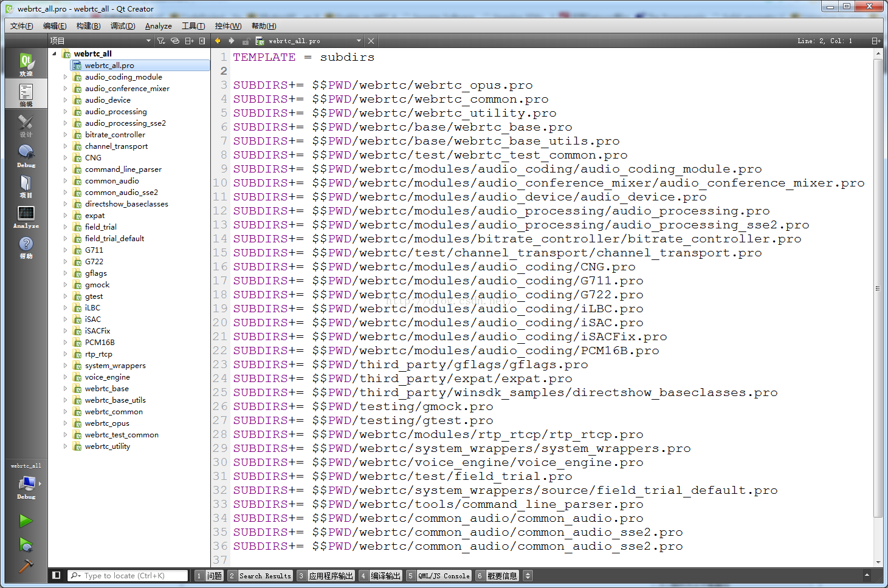Viewport: 888px width, 588px height.
Task: Open the Design mode icon
Action: coord(26,125)
